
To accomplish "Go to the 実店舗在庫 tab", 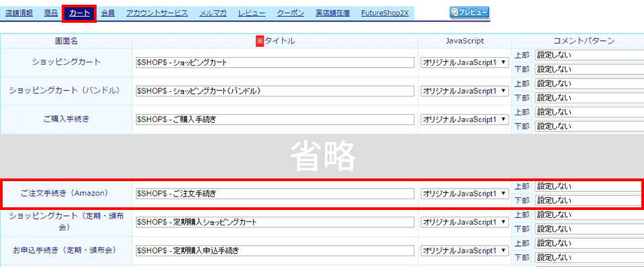I will 333,13.
